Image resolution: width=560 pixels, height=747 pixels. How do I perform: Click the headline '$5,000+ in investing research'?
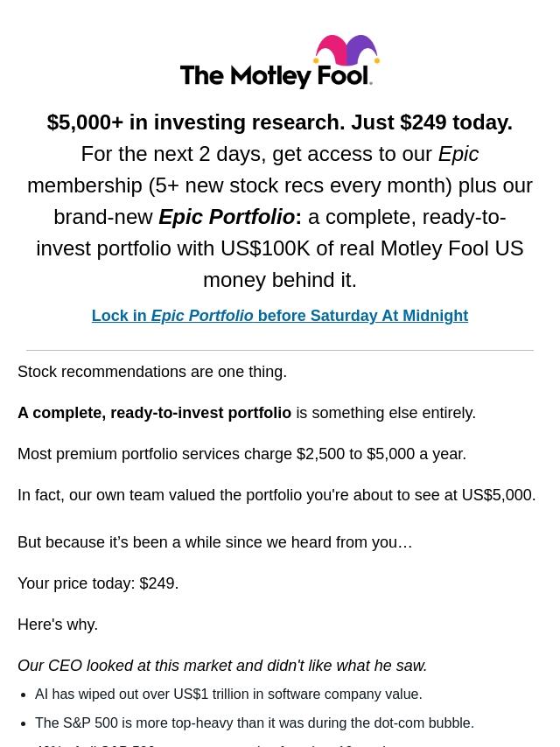coord(279,122)
